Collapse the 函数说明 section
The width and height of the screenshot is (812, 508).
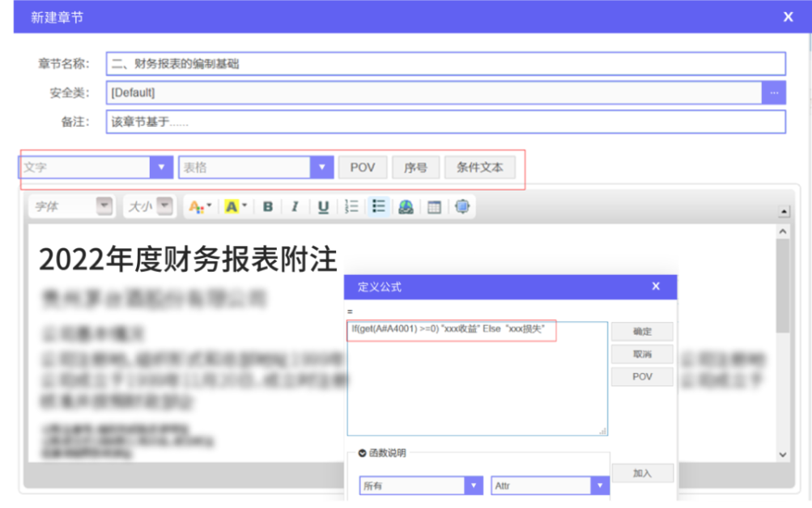coord(363,453)
